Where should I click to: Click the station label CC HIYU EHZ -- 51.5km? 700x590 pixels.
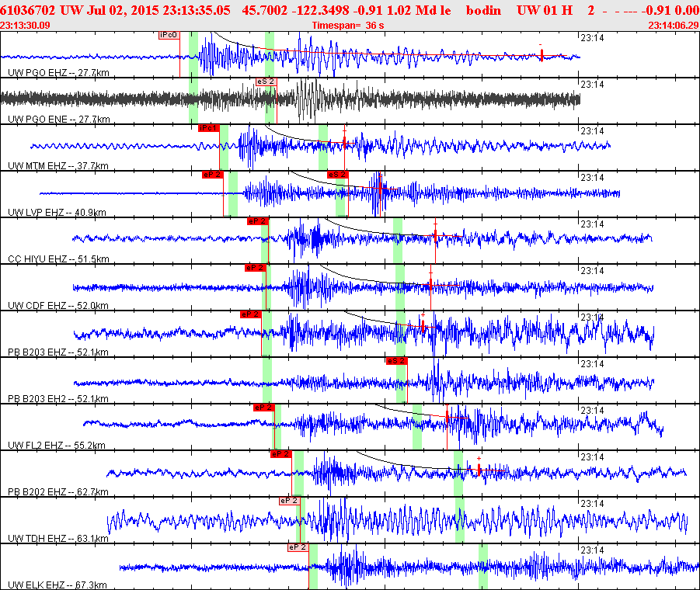click(58, 259)
